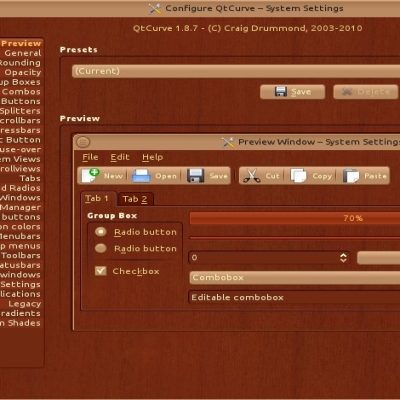The height and width of the screenshot is (400, 400).
Task: Select Buttons in the sidebar list
Action: tap(21, 101)
